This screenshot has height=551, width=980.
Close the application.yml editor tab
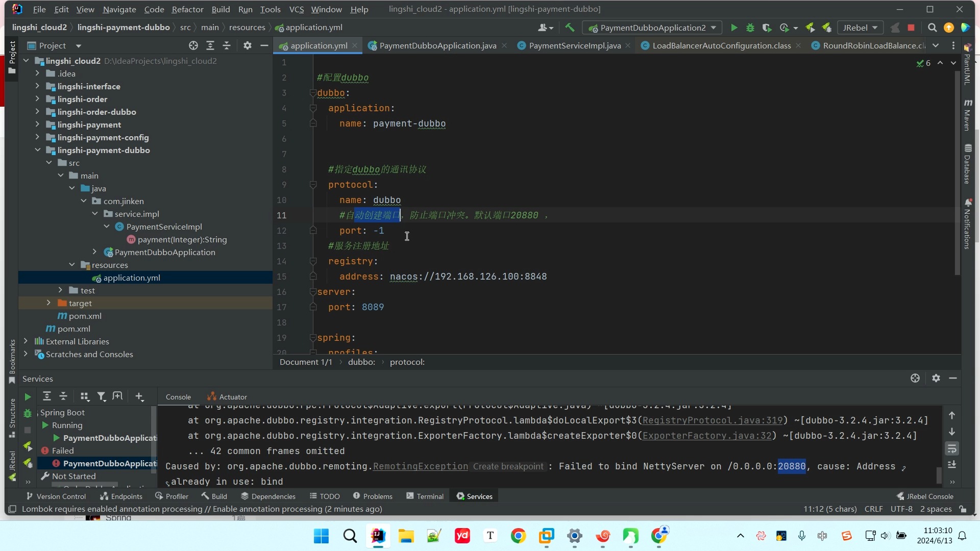[x=355, y=45]
